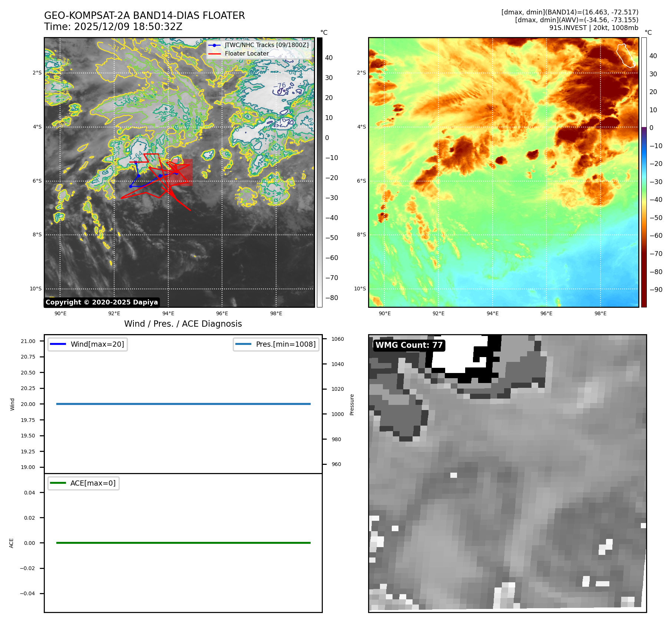This screenshot has height=626, width=672.
Task: Click the GEO-KOMPSAT-2A BAND14-DIAS FLOATER title
Action: (x=145, y=16)
